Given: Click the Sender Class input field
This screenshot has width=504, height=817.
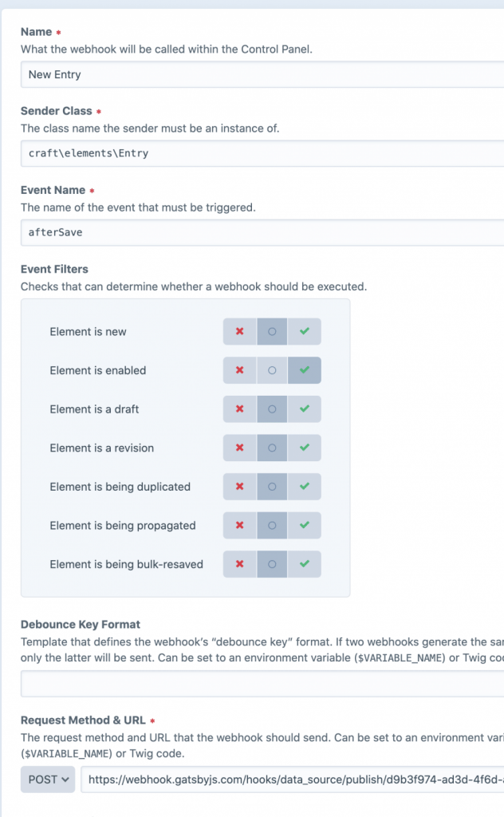Looking at the screenshot, I should [262, 153].
